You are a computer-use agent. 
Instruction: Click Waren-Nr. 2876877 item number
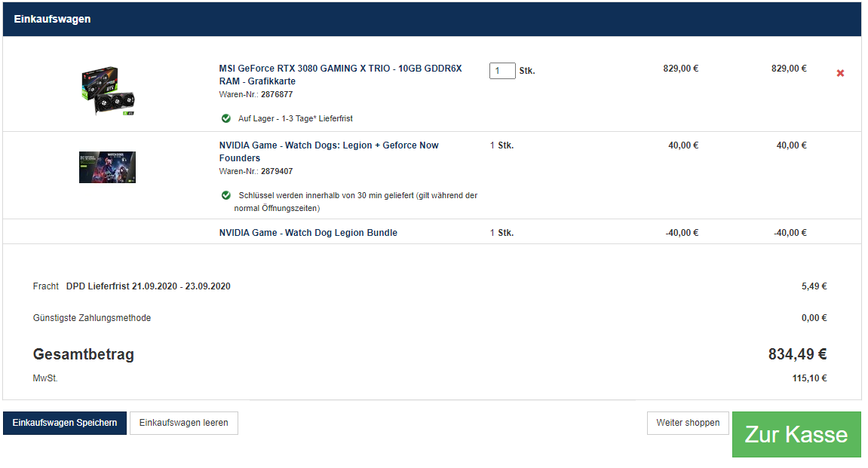pyautogui.click(x=256, y=95)
